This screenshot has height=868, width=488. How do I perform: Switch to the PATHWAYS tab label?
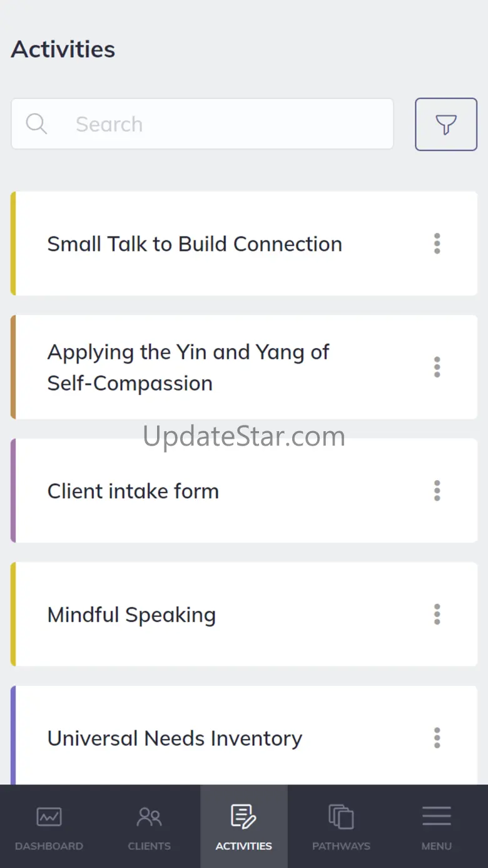pyautogui.click(x=341, y=846)
